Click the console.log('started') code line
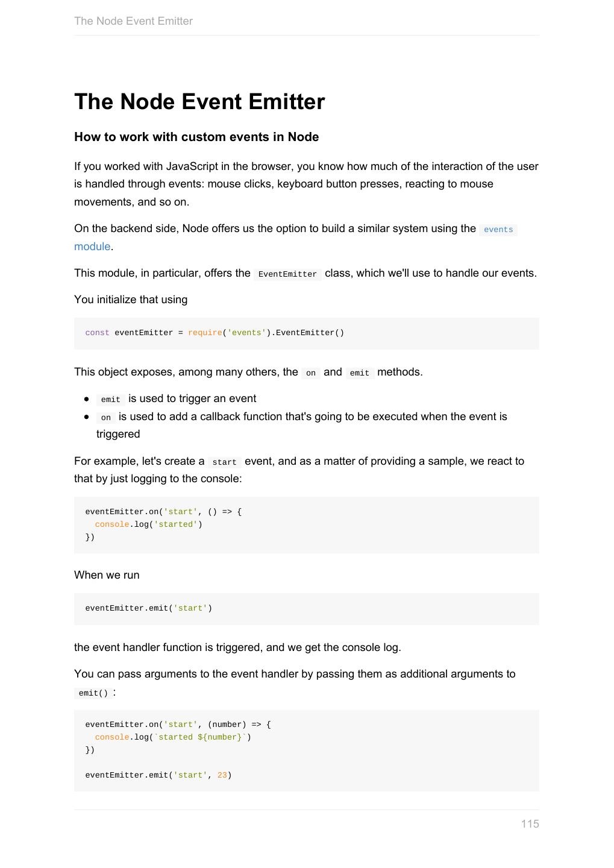 click(x=148, y=524)
